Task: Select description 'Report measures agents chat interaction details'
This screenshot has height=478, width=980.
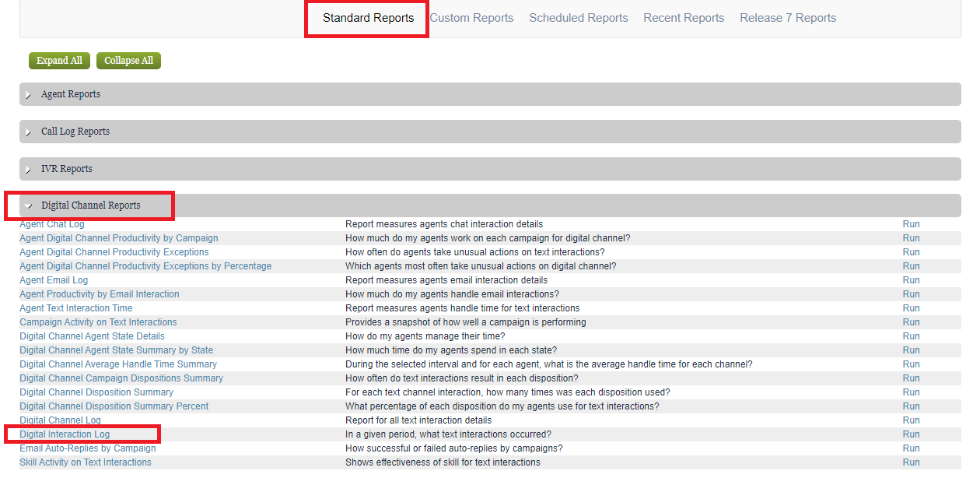Action: pos(444,224)
